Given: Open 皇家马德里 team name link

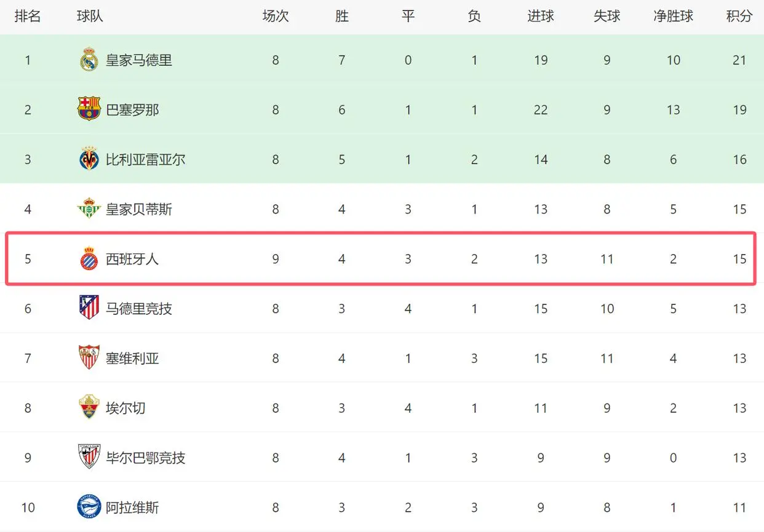Looking at the screenshot, I should (139, 60).
